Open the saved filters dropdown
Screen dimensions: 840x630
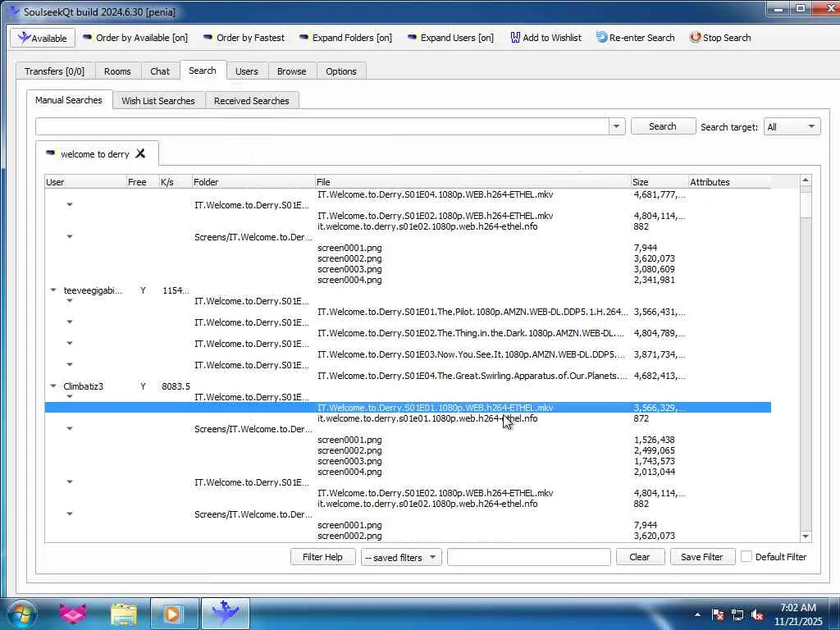click(x=400, y=557)
